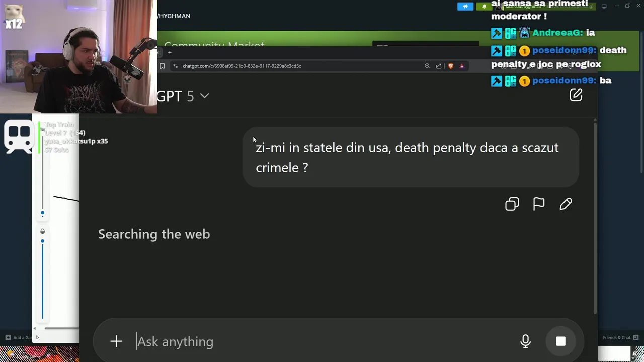The width and height of the screenshot is (644, 362).
Task: Copy the user message with the copy icon
Action: coord(512,204)
